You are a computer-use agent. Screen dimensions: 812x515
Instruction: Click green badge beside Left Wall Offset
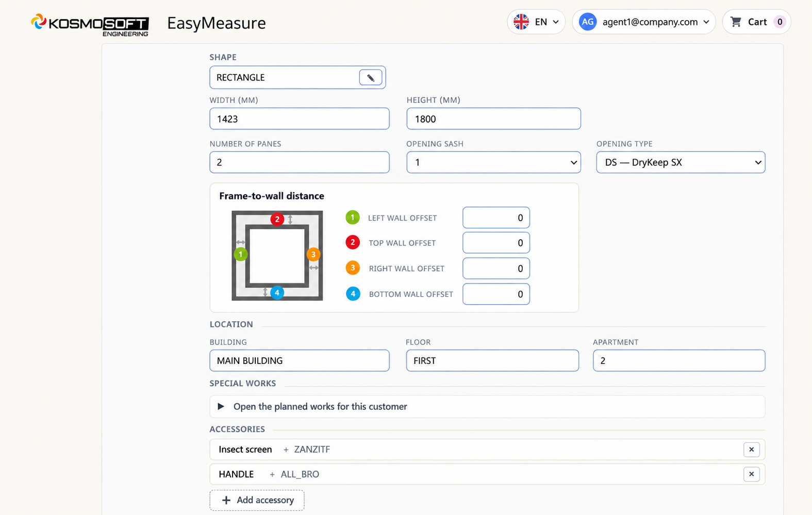[x=353, y=218]
